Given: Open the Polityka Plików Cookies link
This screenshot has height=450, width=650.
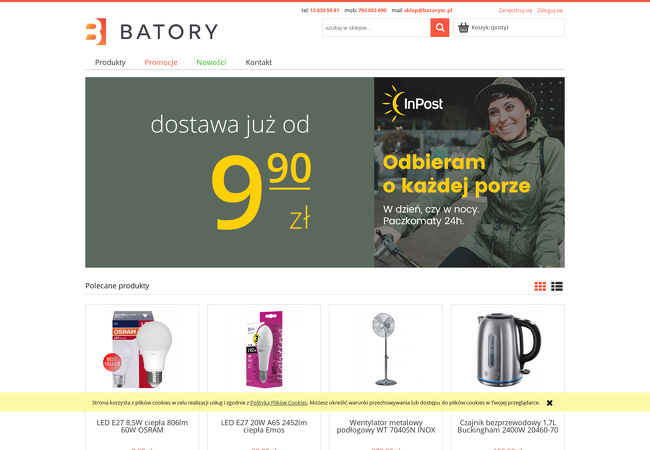Looking at the screenshot, I should click(279, 403).
